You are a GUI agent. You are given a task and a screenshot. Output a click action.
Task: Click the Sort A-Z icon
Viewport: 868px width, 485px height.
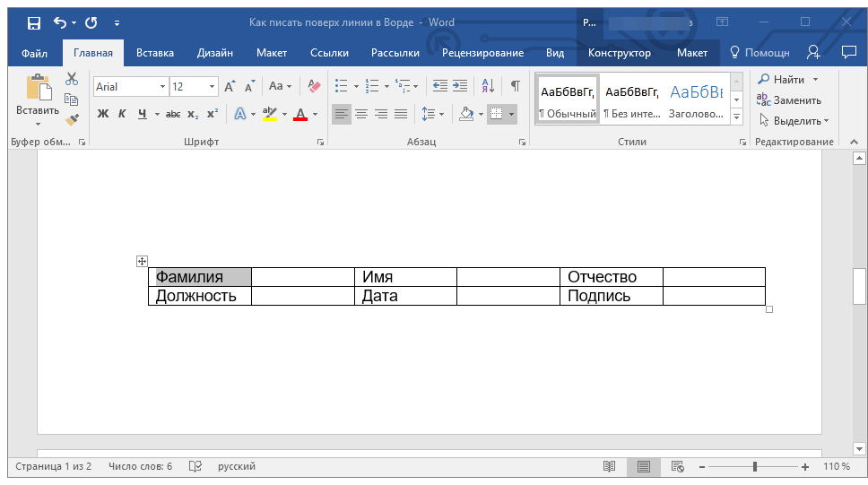(x=488, y=86)
